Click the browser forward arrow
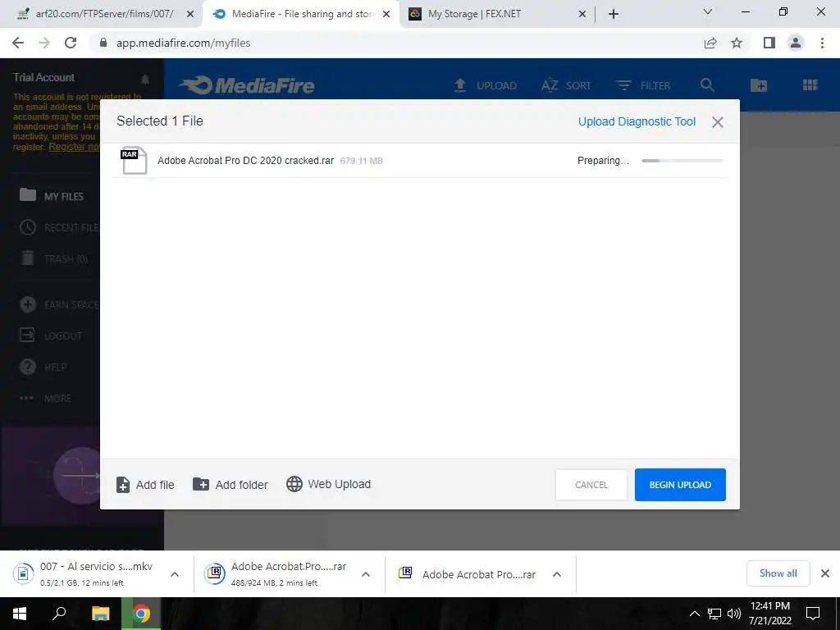 point(44,43)
